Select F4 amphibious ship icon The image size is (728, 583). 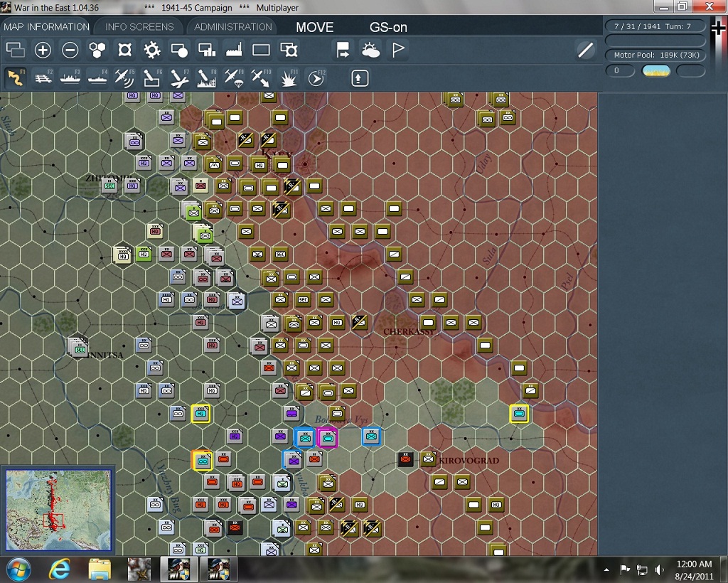point(97,78)
